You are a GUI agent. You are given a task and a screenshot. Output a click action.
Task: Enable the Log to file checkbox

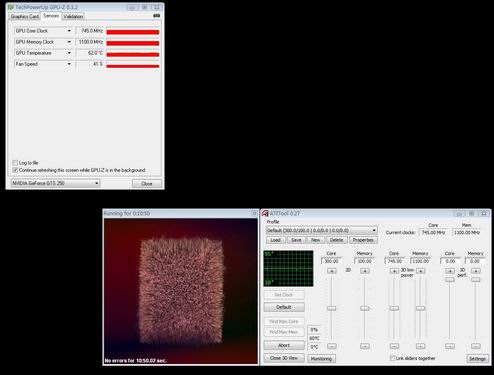tap(15, 163)
